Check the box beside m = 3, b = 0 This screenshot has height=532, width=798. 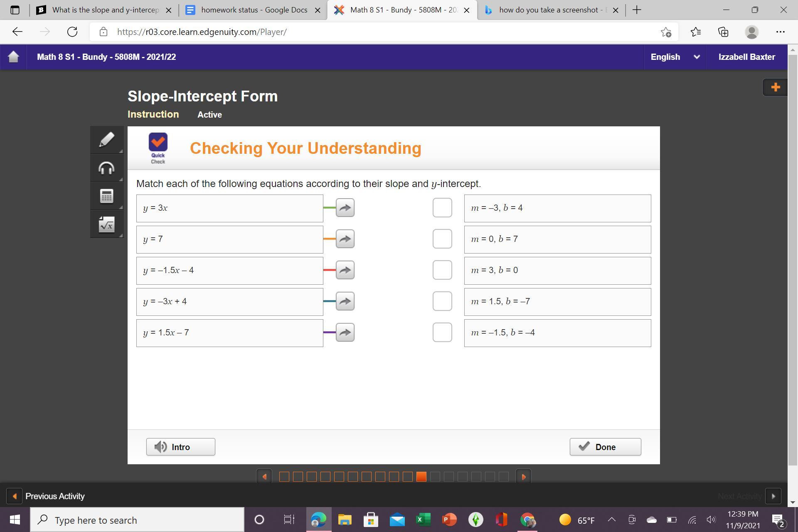[x=442, y=270]
